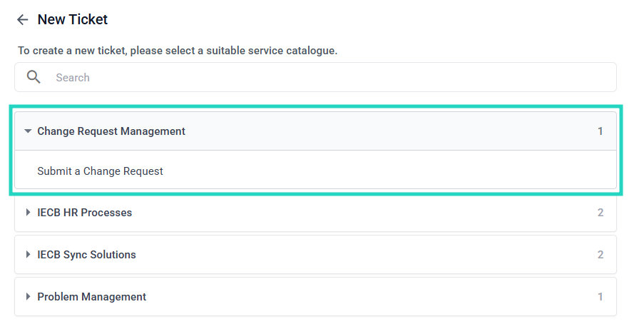
Task: Click the count 2 on IECB HR Processes
Action: tap(600, 213)
